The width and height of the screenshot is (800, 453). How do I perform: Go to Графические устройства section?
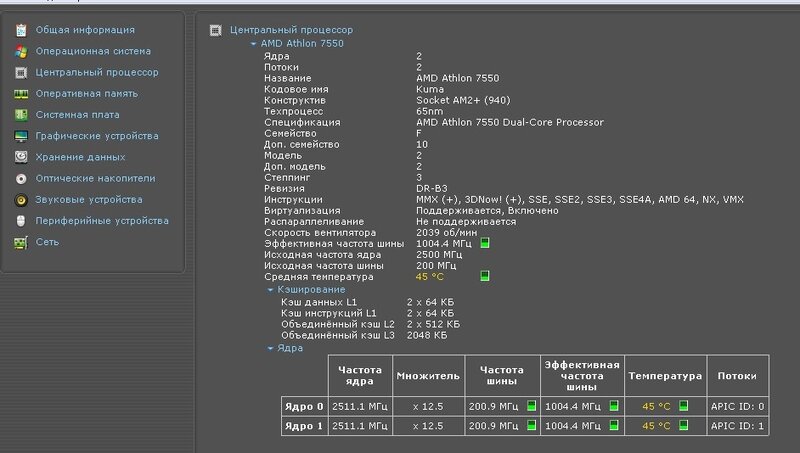[x=97, y=136]
